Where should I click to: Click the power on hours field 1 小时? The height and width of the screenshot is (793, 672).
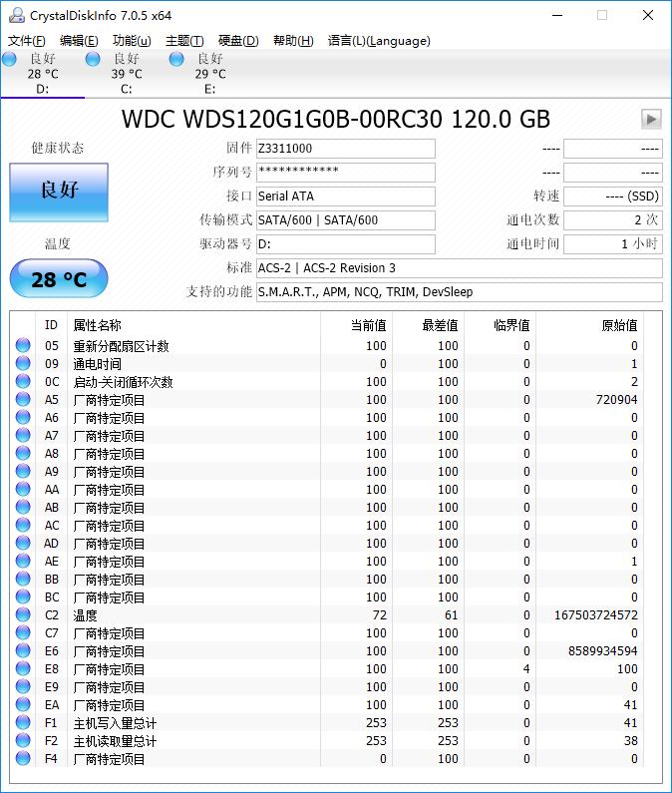pos(613,243)
